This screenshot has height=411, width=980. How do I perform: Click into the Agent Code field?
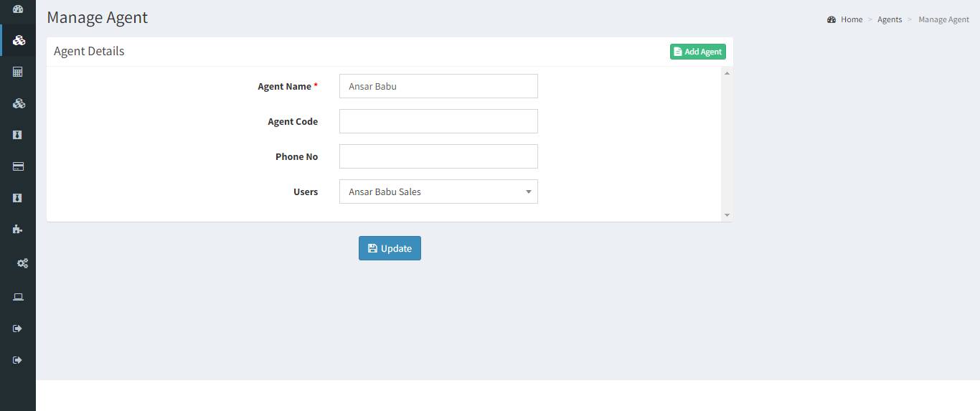click(438, 121)
